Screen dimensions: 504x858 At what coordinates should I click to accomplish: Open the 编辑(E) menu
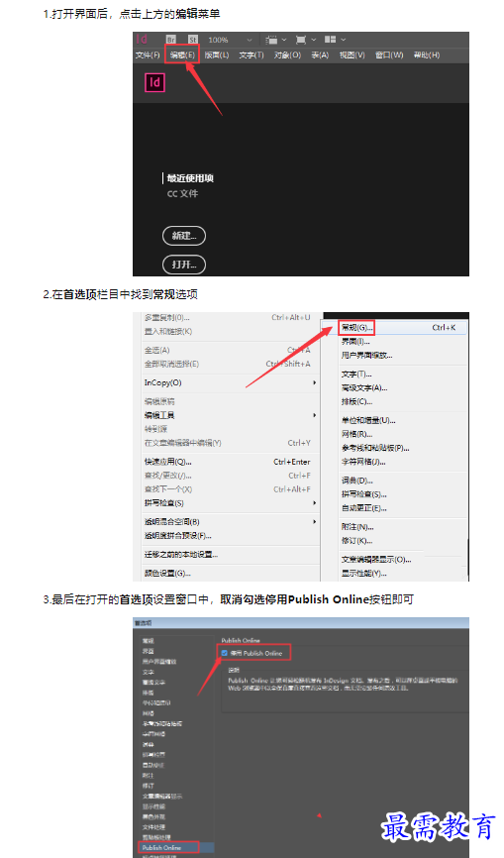tap(182, 54)
